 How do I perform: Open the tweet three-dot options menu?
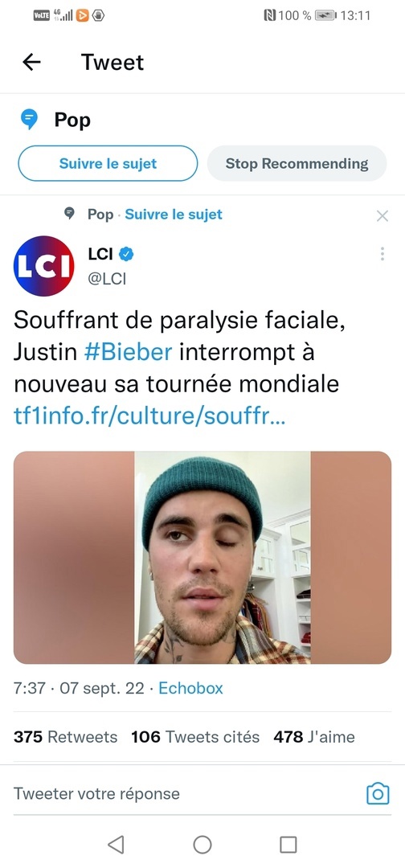tap(382, 254)
